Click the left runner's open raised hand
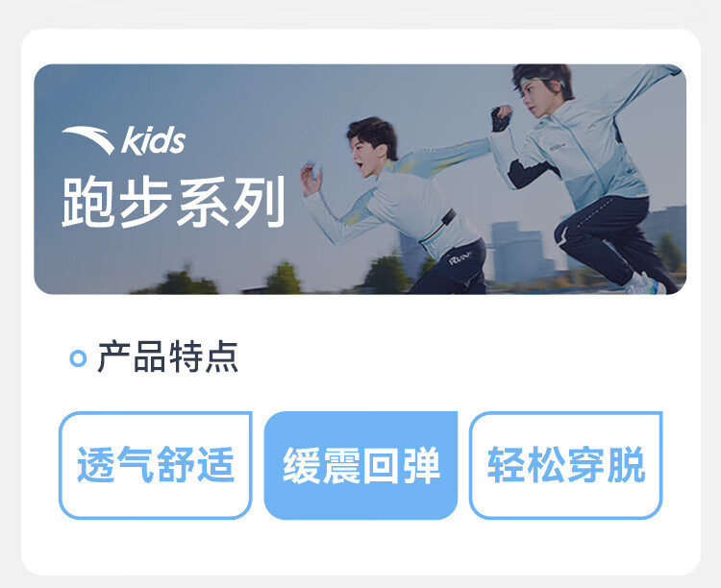Viewport: 721px width, 588px height. (311, 179)
